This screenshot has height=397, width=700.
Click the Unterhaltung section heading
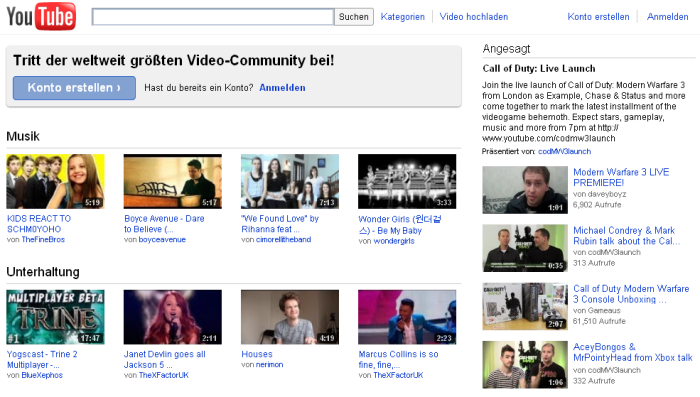pyautogui.click(x=43, y=272)
